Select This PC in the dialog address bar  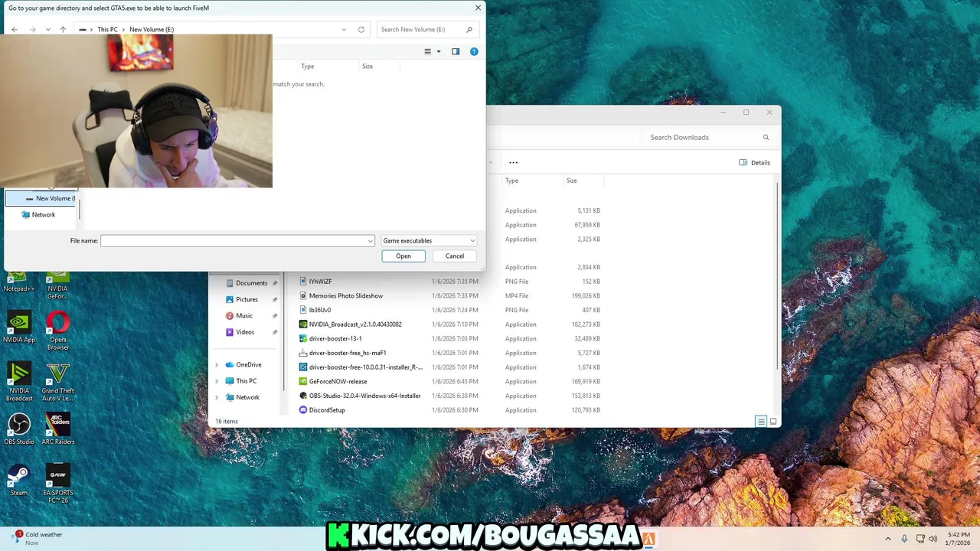[x=107, y=30]
